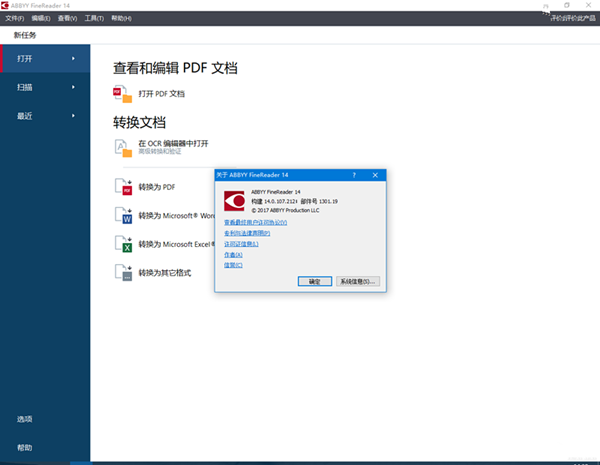Select 打开 in the left sidebar
600x465 pixels.
point(45,59)
